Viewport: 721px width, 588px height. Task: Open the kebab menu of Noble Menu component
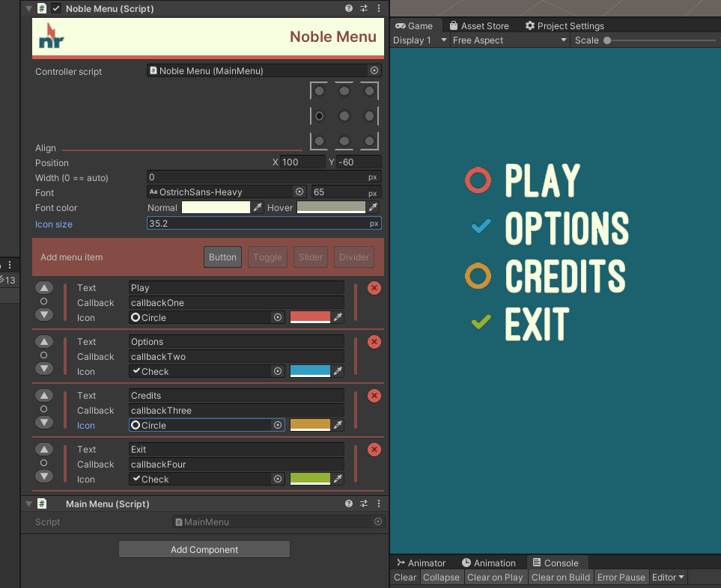[378, 8]
